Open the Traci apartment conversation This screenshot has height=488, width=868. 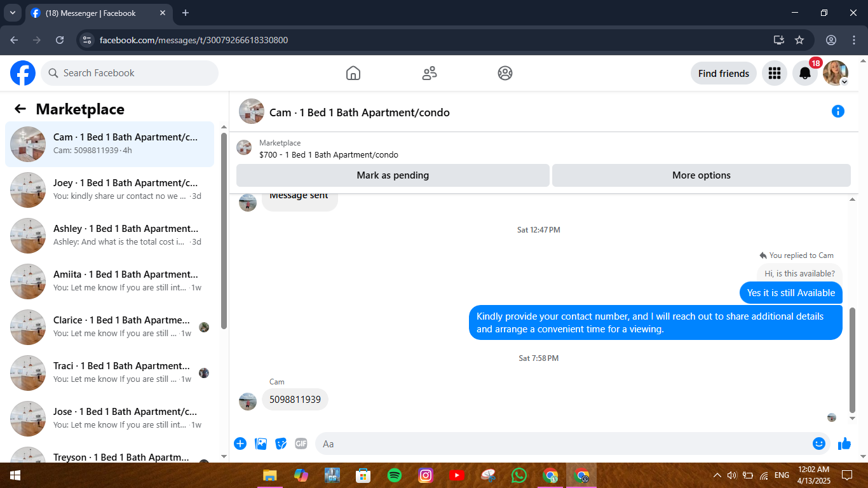click(x=110, y=373)
